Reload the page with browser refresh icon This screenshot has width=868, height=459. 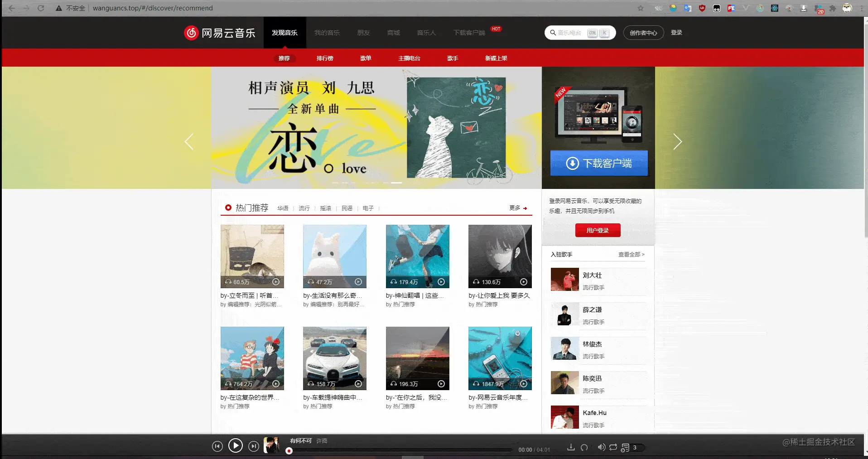click(41, 8)
